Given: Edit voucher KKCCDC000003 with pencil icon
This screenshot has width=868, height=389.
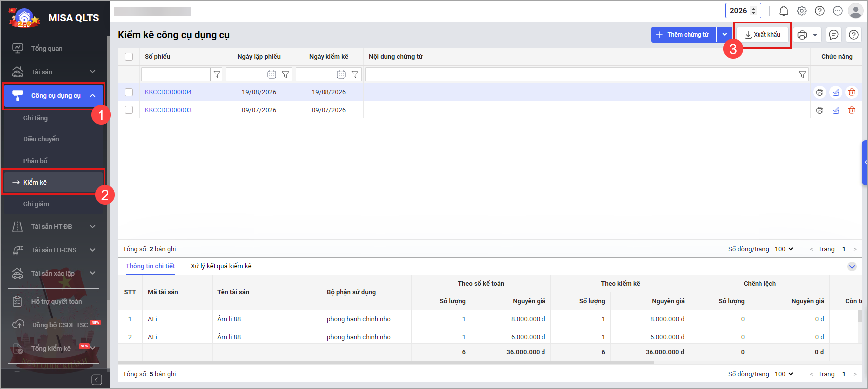Looking at the screenshot, I should (836, 110).
